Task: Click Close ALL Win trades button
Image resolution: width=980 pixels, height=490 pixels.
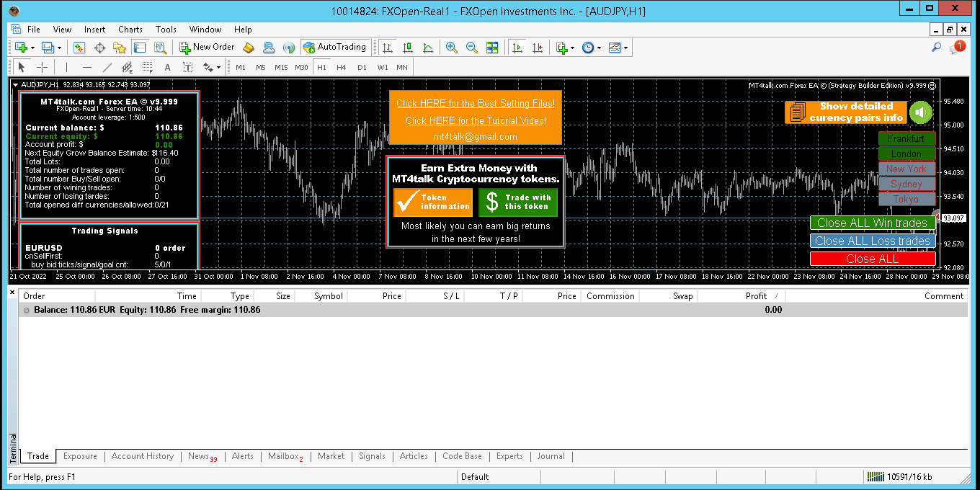Action: click(x=873, y=223)
